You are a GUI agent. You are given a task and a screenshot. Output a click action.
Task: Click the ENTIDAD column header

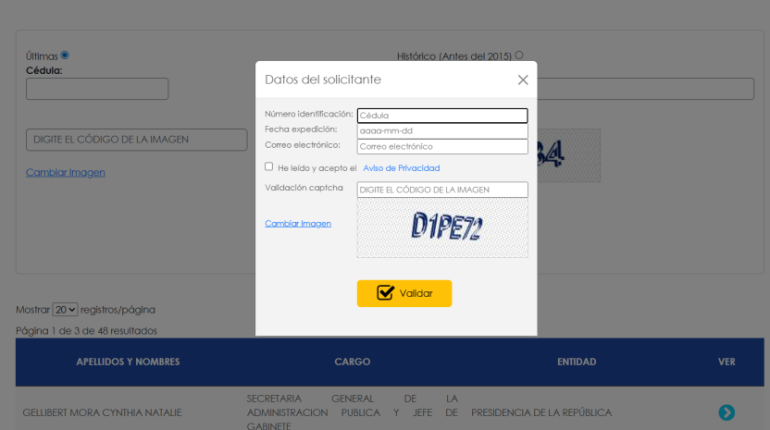[x=577, y=362]
